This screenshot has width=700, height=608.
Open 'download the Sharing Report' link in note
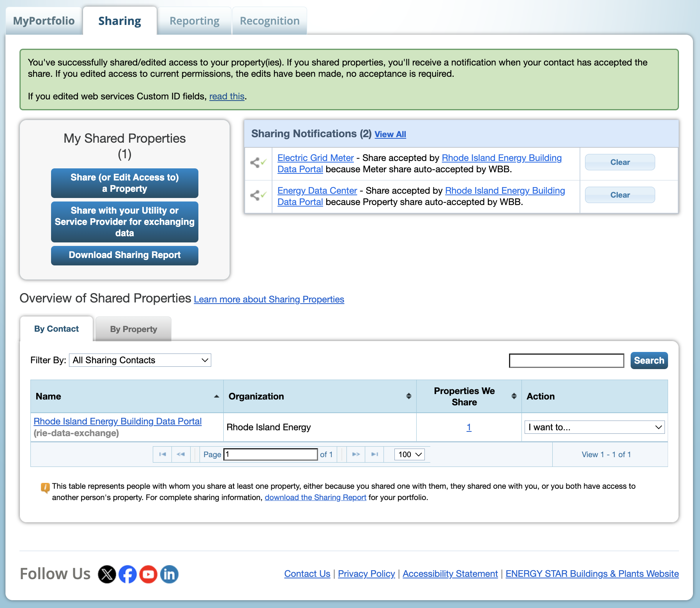tap(315, 497)
